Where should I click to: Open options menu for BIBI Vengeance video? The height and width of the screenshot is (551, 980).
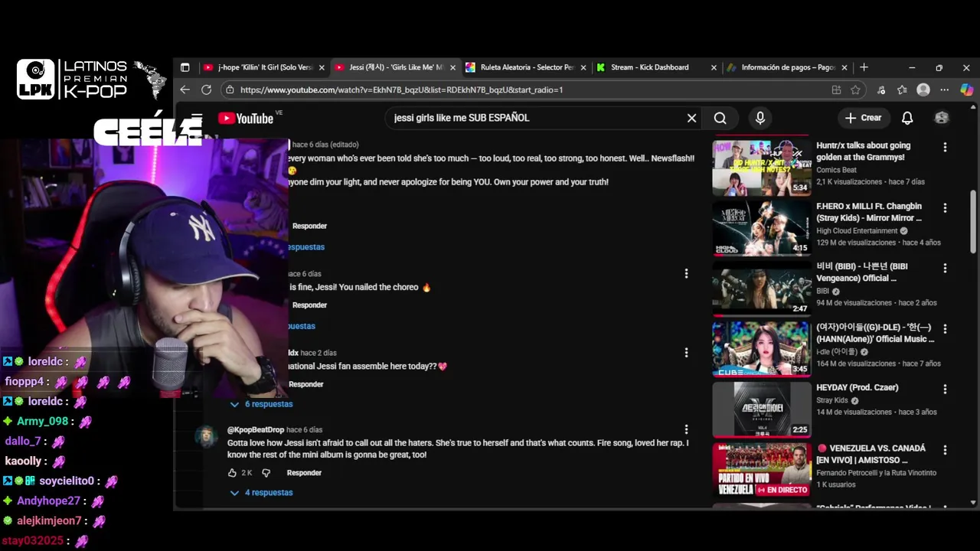coord(945,268)
